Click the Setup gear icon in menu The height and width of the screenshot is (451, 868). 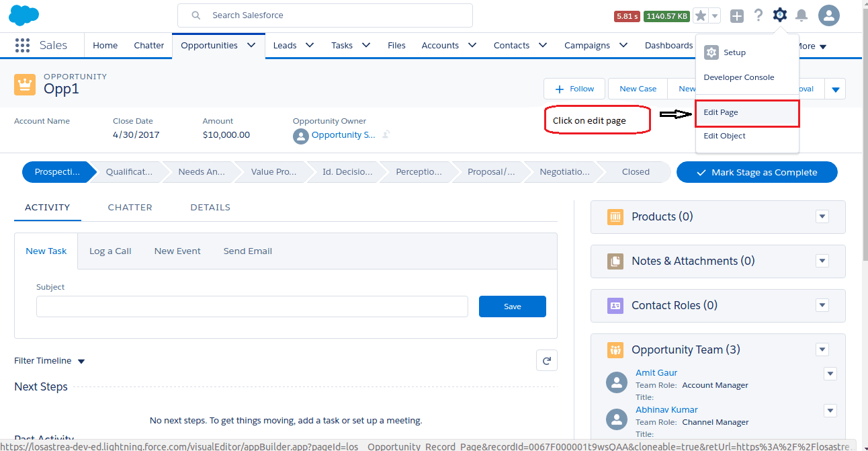click(x=711, y=52)
